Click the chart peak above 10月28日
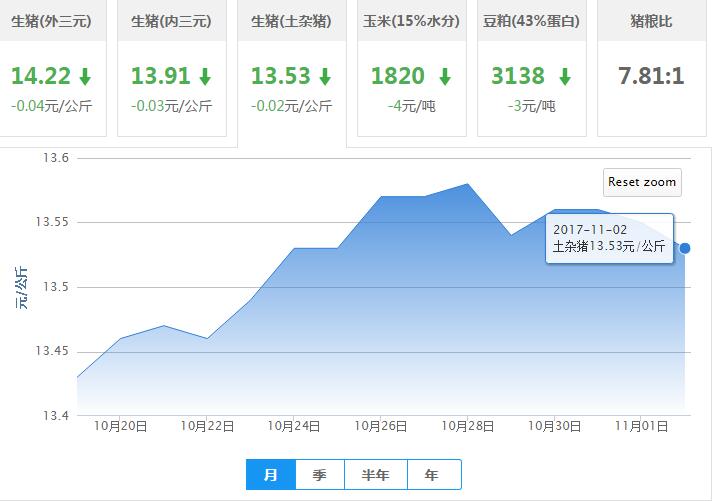This screenshot has width=713, height=501. (468, 184)
